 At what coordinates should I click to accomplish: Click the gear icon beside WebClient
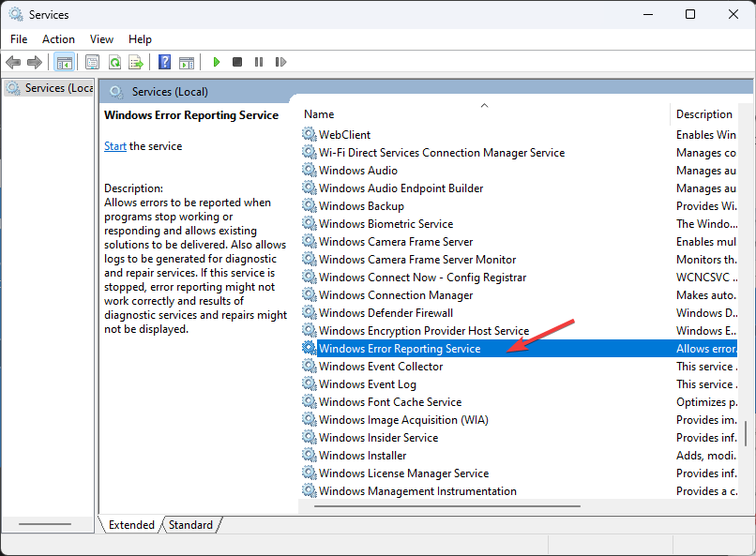pos(309,134)
